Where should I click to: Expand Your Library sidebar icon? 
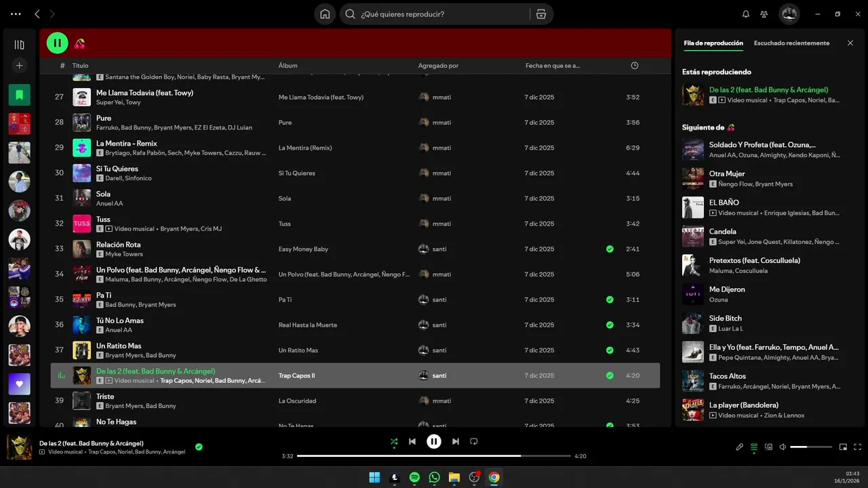pos(19,45)
